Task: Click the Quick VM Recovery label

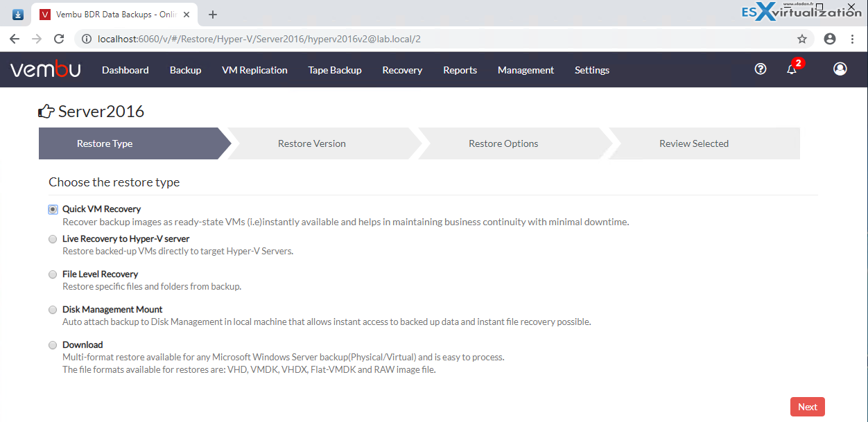Action: 102,209
